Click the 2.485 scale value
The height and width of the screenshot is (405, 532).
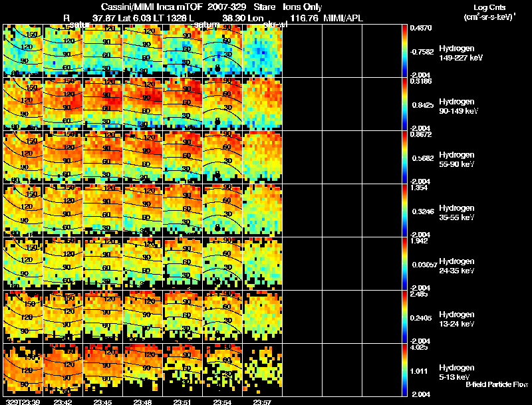(419, 294)
